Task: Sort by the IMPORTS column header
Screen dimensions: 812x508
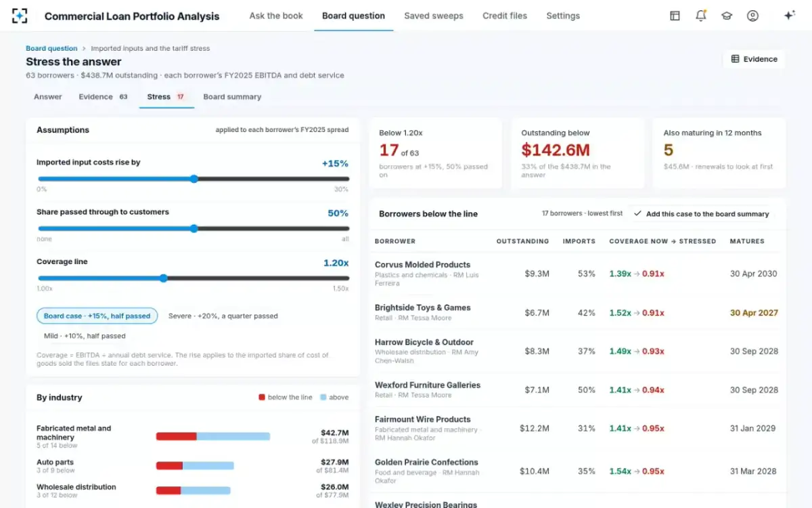Action: coord(579,241)
